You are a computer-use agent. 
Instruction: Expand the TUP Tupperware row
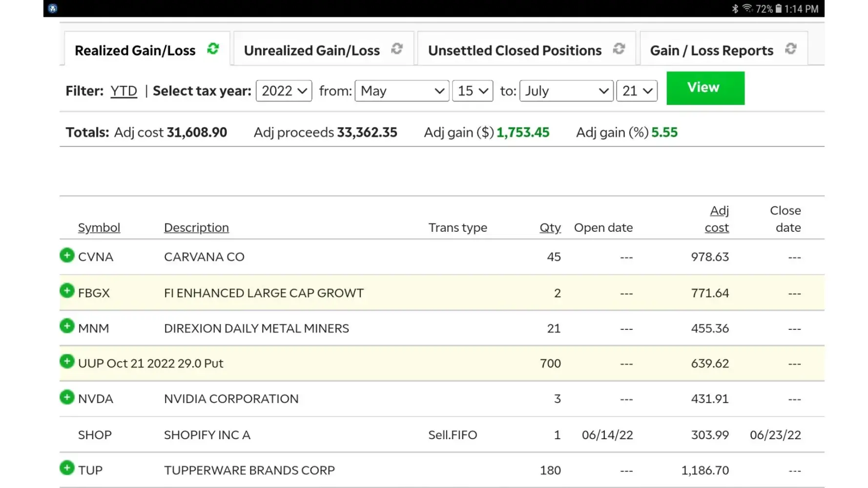[x=67, y=468]
